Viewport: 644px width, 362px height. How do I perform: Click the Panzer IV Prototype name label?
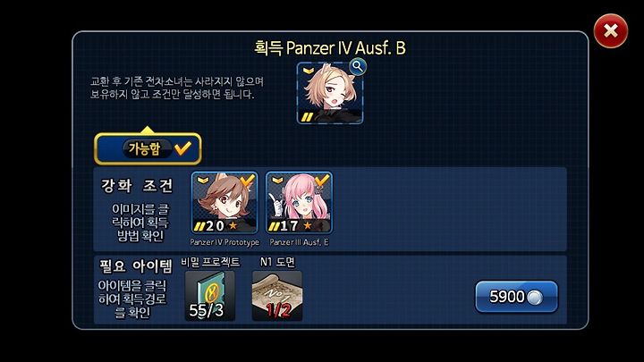click(225, 242)
